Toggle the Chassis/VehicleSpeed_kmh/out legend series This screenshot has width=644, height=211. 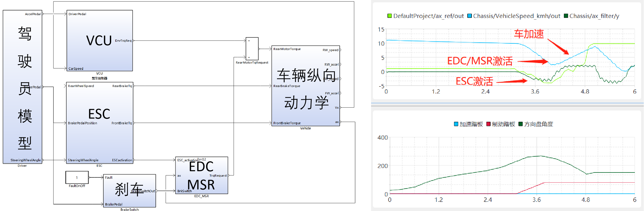(514, 16)
